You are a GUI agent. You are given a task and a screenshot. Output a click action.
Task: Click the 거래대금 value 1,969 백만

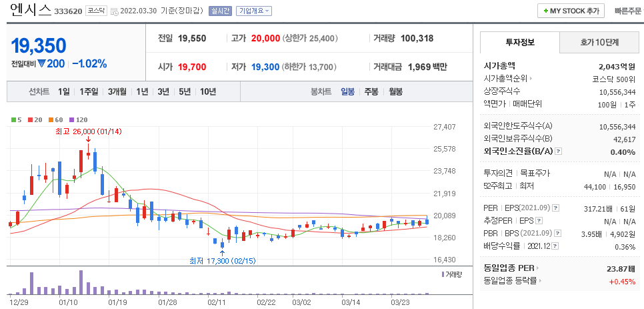[427, 67]
